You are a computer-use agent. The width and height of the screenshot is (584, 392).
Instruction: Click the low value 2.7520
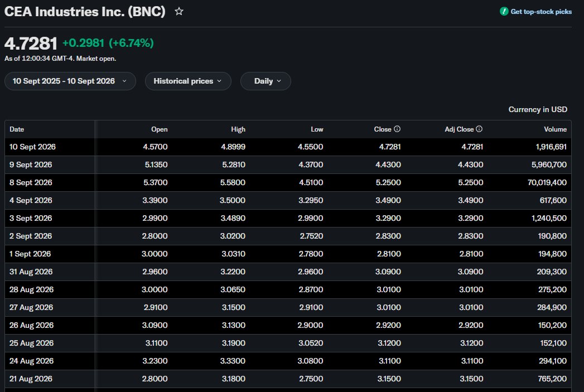[311, 236]
